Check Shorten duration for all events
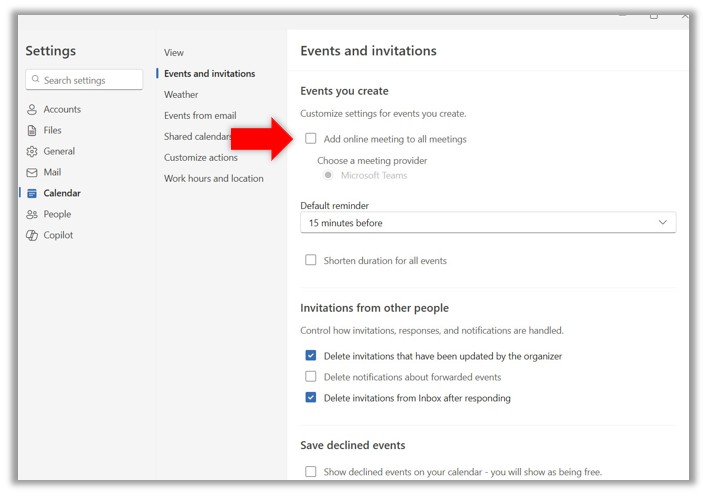The height and width of the screenshot is (496, 703). 311,260
